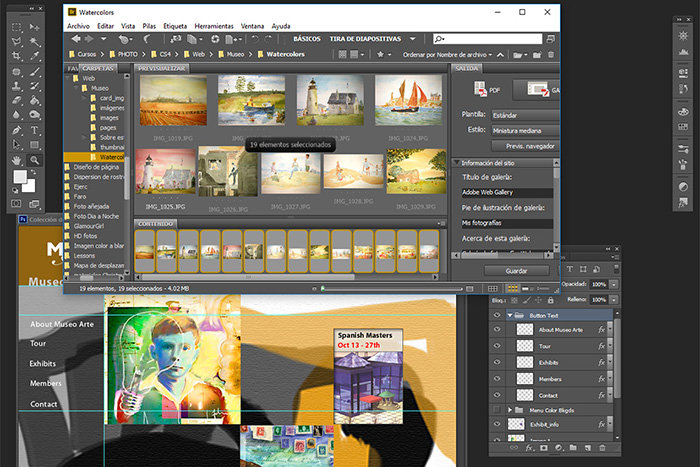The width and height of the screenshot is (700, 467).
Task: Click the Bridge search field
Action: click(x=488, y=39)
